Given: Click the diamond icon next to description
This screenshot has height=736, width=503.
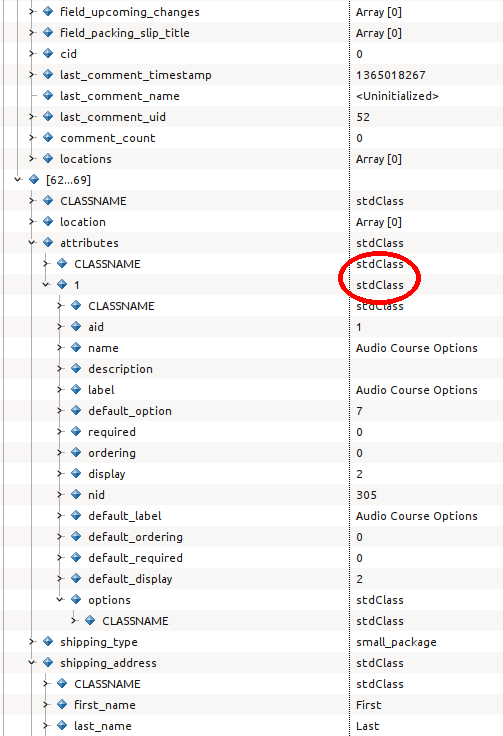Looking at the screenshot, I should [x=76, y=368].
